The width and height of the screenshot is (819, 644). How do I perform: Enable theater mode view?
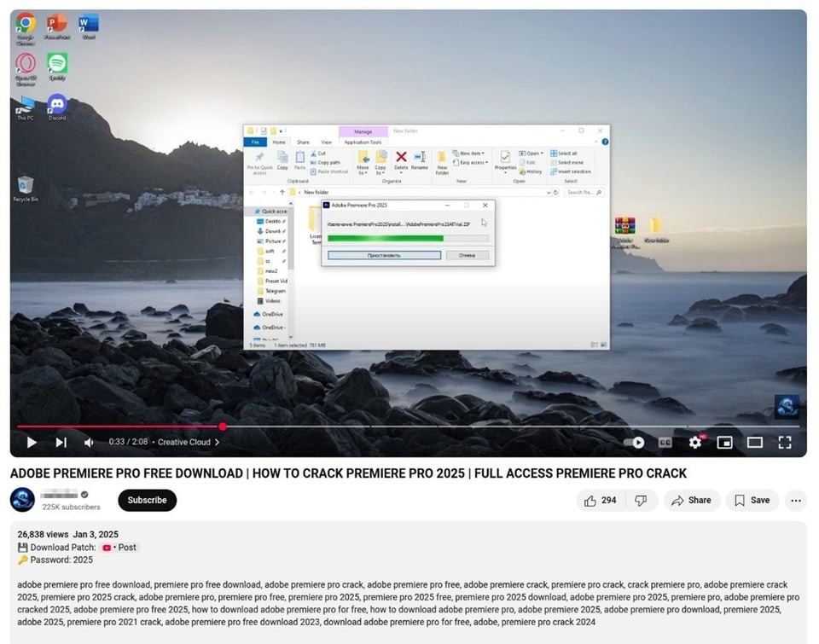(754, 442)
